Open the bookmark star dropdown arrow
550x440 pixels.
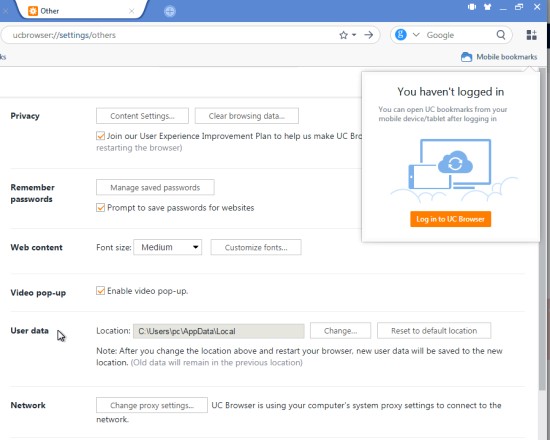(x=354, y=35)
